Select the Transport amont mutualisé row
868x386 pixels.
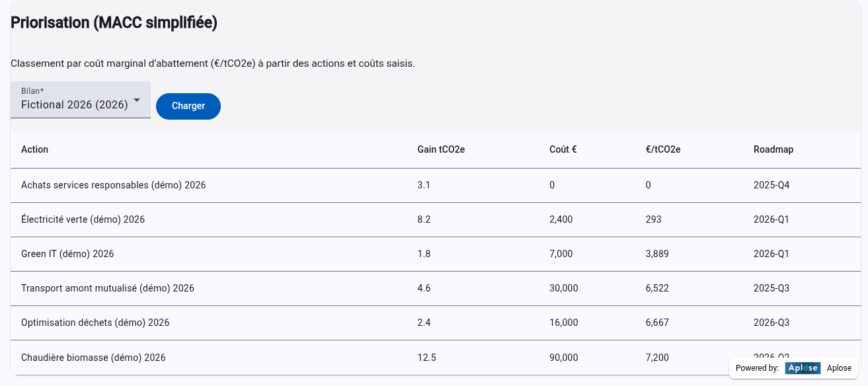coord(108,288)
